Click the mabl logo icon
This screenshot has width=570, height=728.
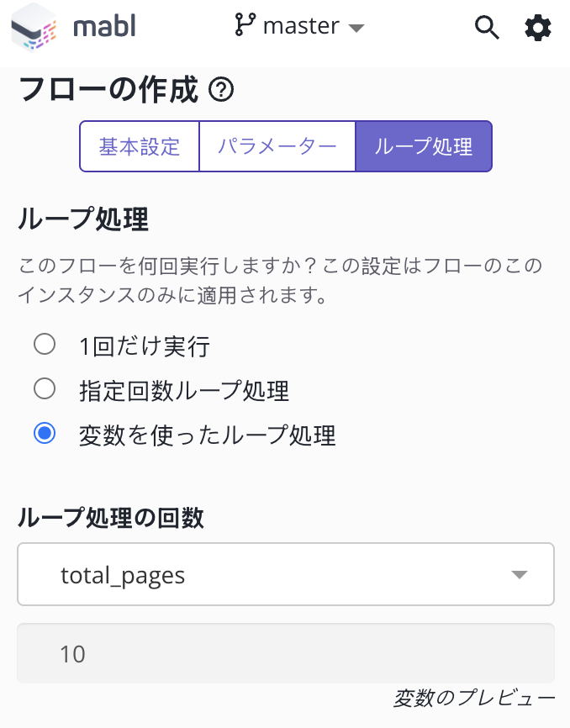(34, 29)
